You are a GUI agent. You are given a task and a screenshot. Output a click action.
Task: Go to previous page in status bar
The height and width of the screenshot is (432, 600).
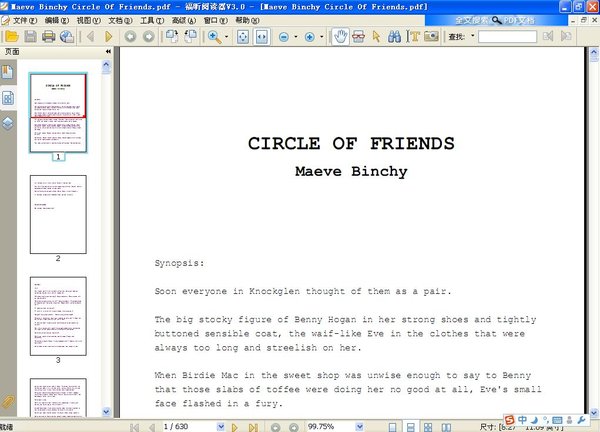(152, 427)
